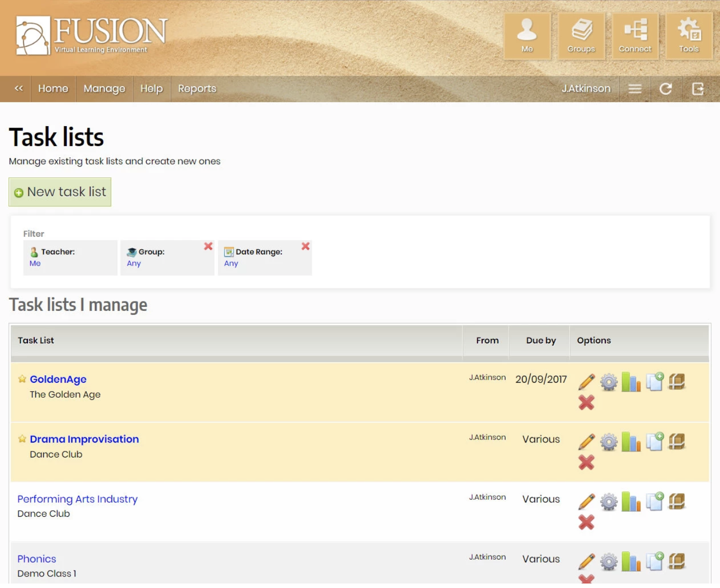Open the Reports menu

[x=197, y=89]
